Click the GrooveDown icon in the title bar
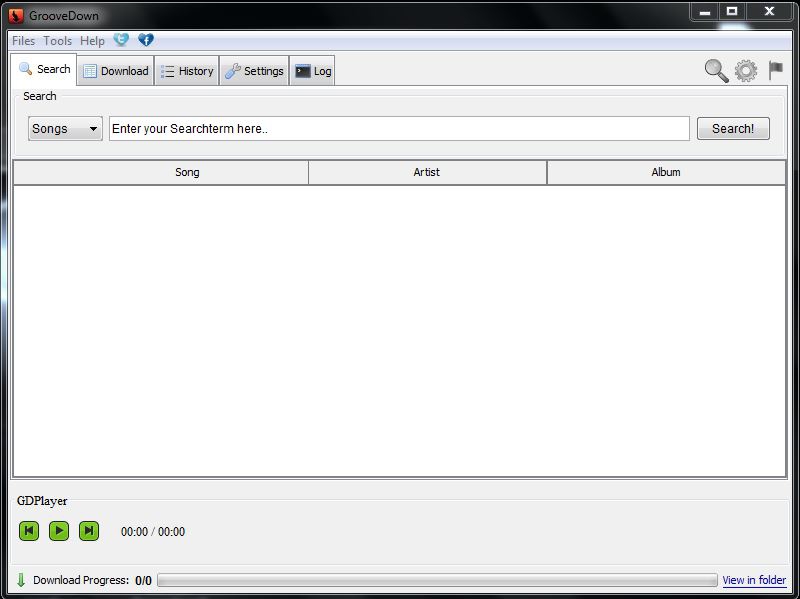Image resolution: width=800 pixels, height=599 pixels. (13, 14)
